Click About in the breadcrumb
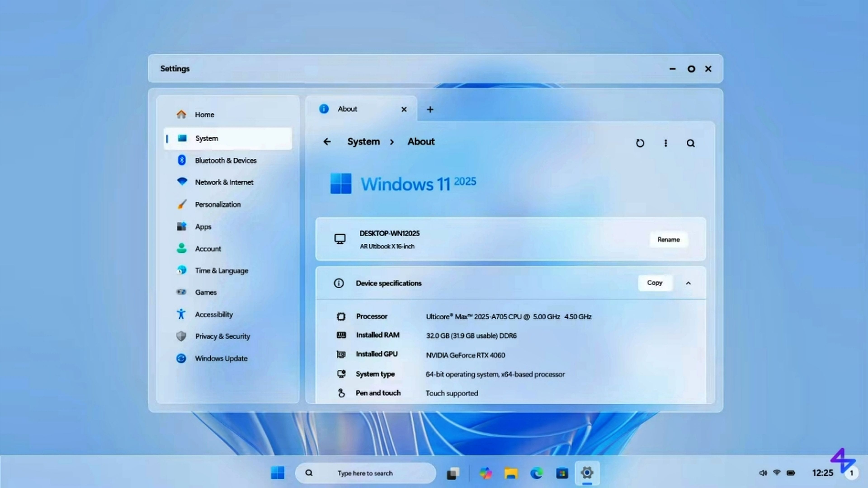This screenshot has height=488, width=868. [421, 142]
